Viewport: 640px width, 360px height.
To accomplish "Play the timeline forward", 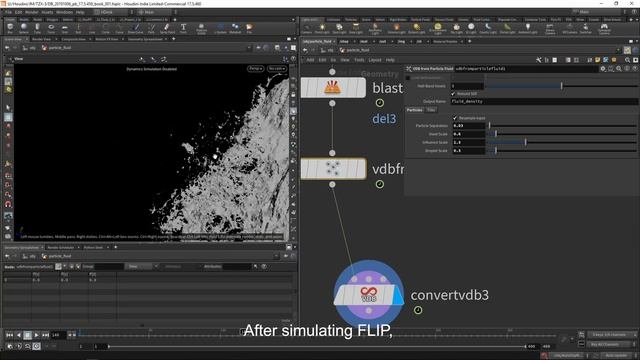I will point(36,335).
